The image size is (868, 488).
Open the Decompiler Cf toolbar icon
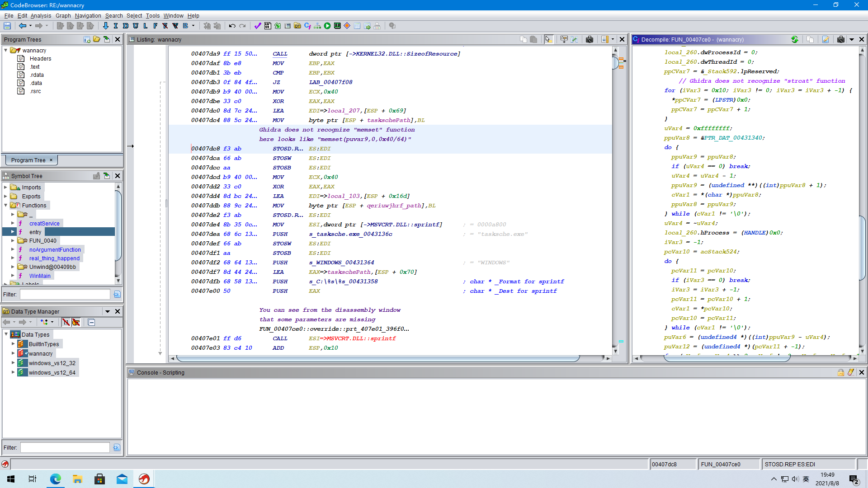[307, 26]
